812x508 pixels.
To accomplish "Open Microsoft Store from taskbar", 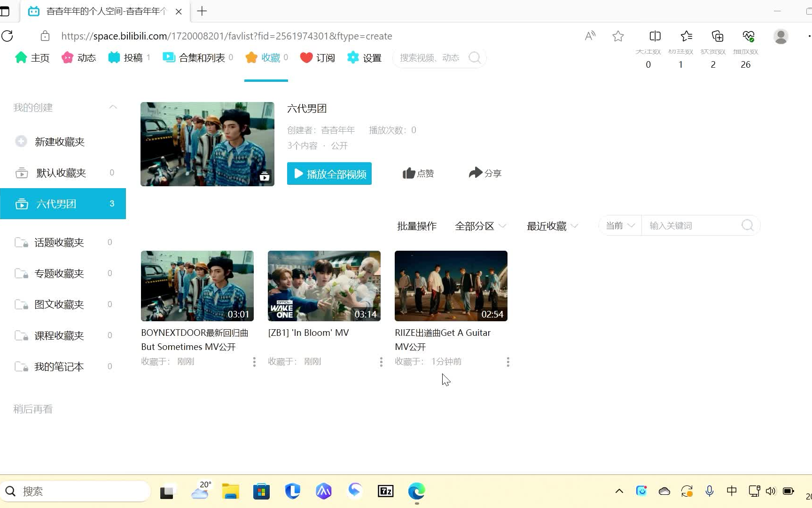I will click(261, 492).
